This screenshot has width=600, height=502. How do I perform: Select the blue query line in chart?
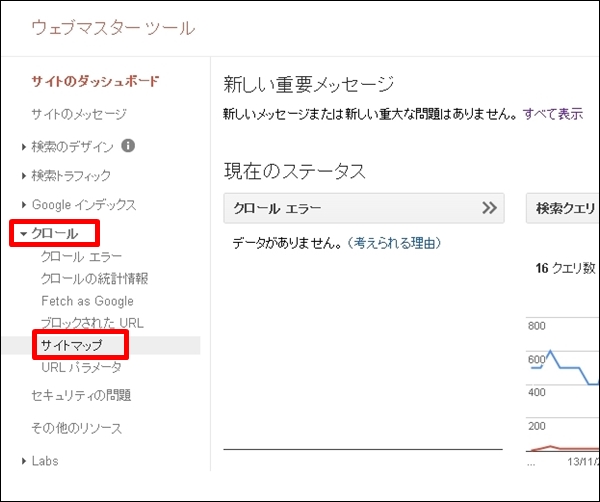click(570, 368)
